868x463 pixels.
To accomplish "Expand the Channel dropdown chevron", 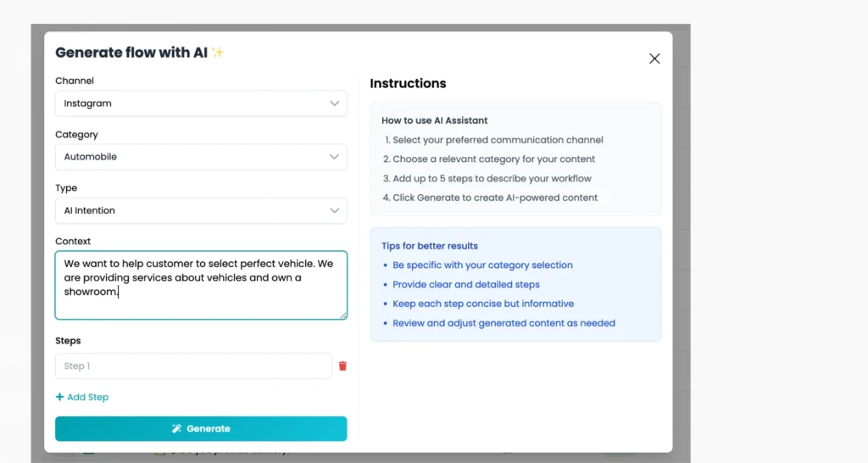I will [x=334, y=103].
